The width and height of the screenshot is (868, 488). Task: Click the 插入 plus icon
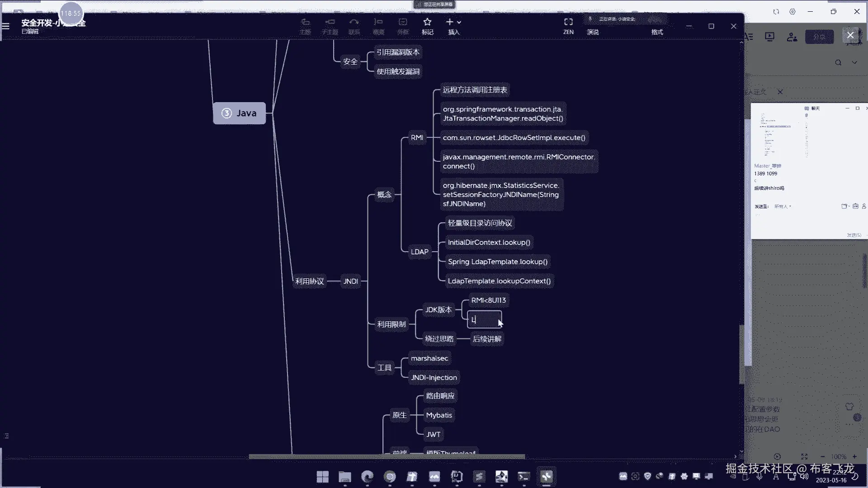[x=449, y=22]
